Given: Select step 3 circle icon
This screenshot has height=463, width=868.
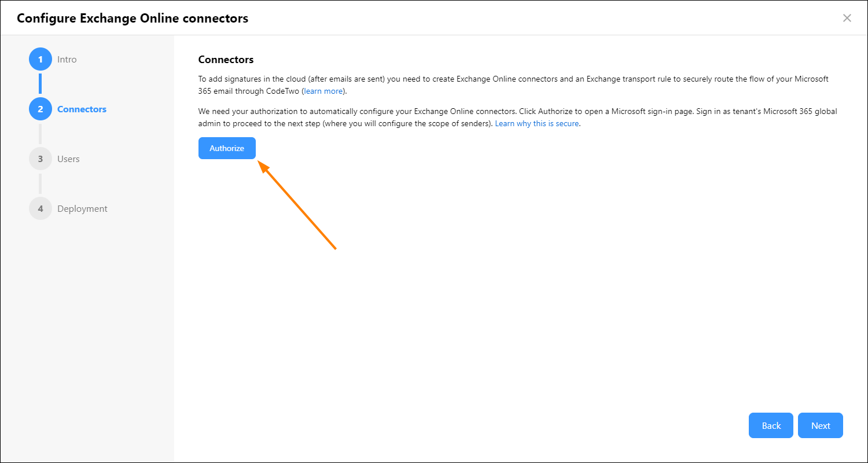Looking at the screenshot, I should tap(41, 159).
